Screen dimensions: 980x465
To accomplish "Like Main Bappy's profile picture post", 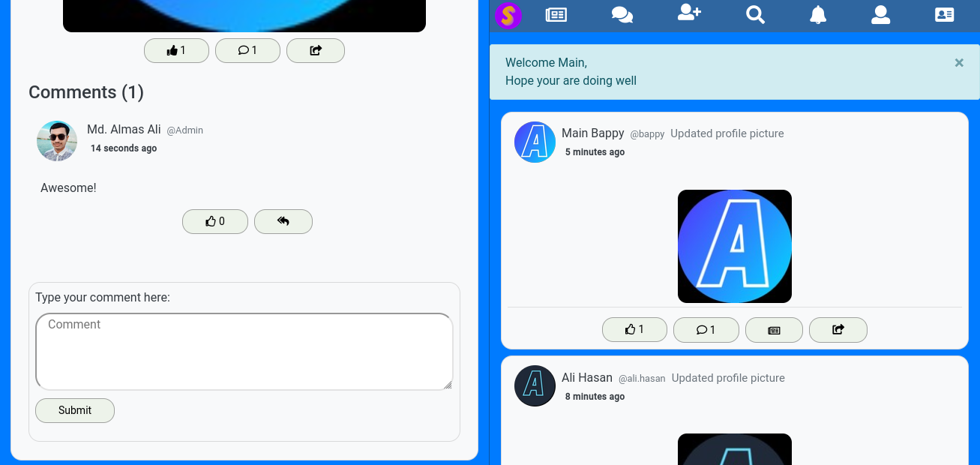I will (634, 329).
